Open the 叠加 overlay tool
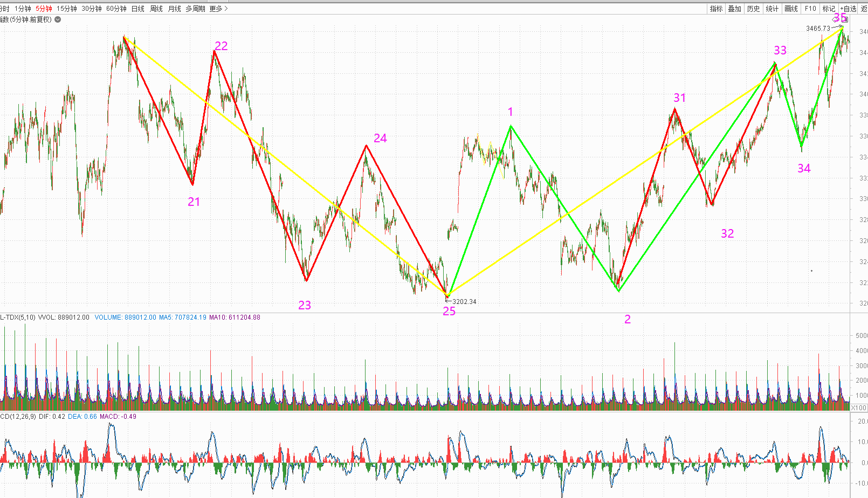This screenshot has width=868, height=498. pos(734,9)
